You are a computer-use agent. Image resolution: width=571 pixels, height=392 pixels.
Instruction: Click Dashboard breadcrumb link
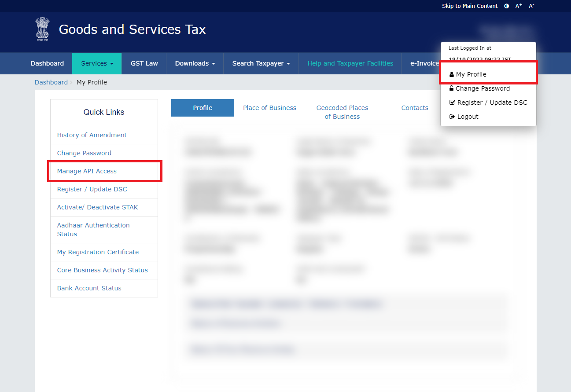[x=51, y=82]
